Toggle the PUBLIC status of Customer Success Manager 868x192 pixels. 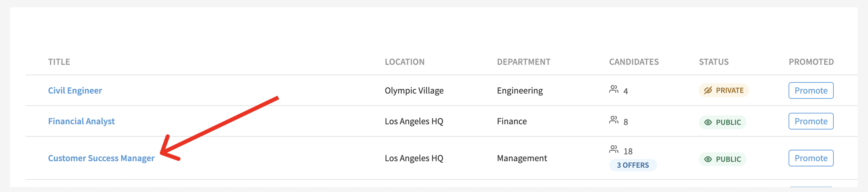coord(722,159)
